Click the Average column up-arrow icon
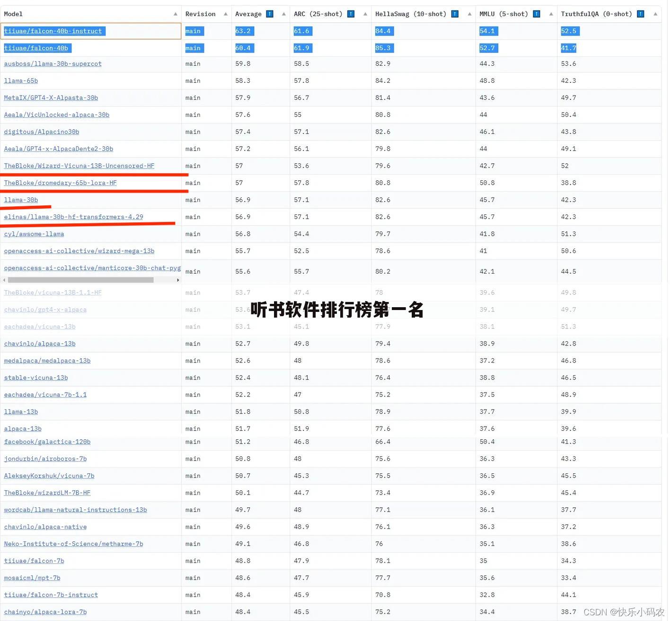 tap(270, 14)
